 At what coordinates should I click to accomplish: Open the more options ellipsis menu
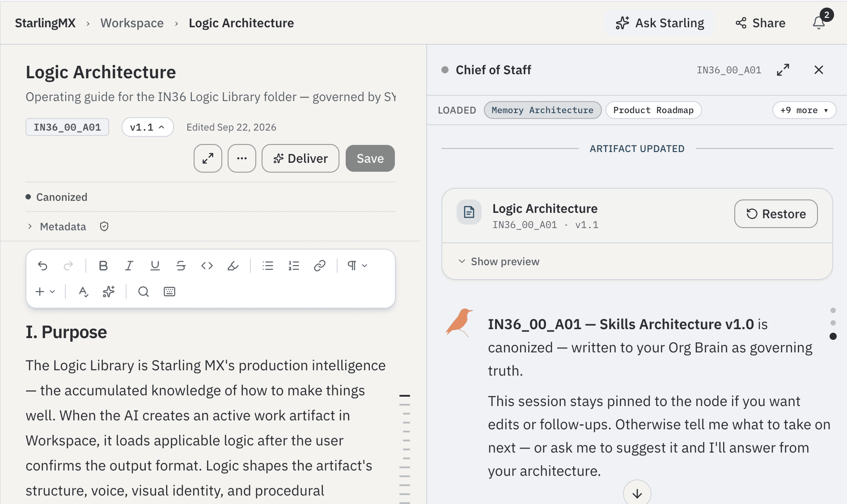[x=242, y=158]
